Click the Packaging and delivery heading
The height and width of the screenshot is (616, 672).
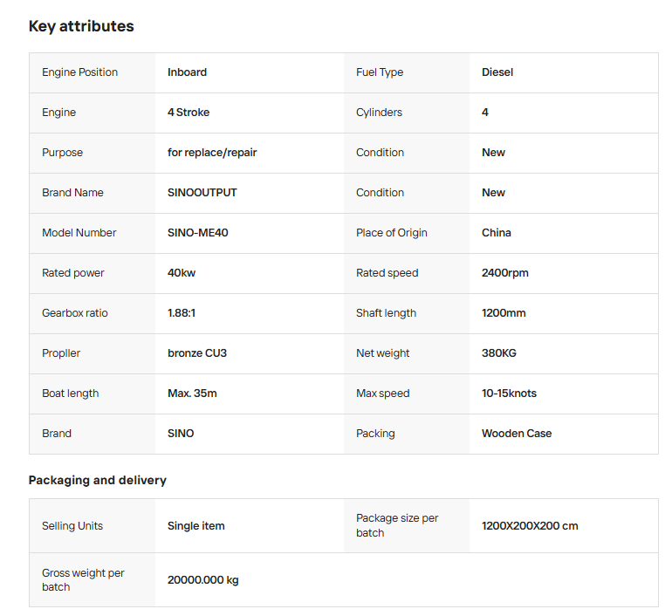97,480
